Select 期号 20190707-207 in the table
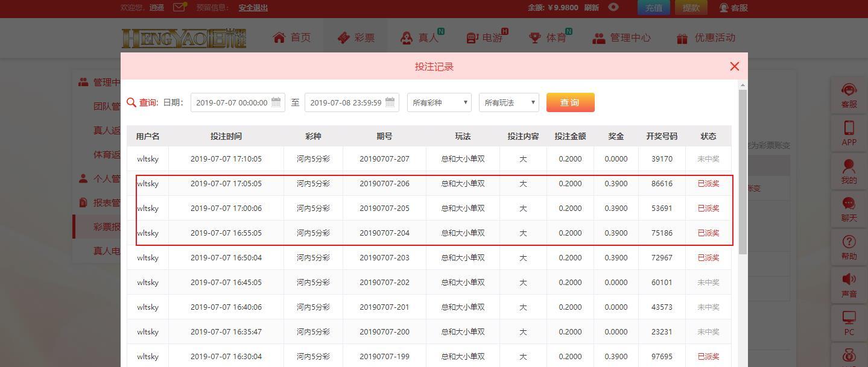Viewport: 868px width, 367px height. click(x=384, y=159)
